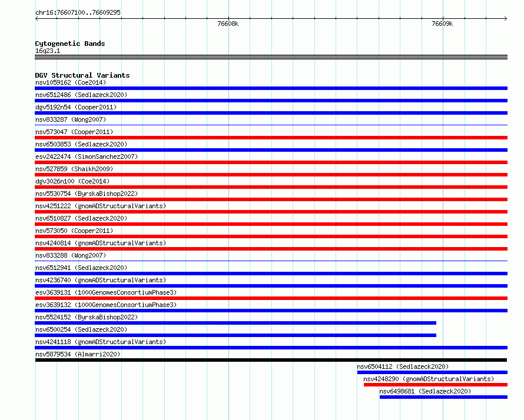Image resolution: width=524 pixels, height=420 pixels.
Task: Click the black nsv5879534 variant bar
Action: [271, 360]
